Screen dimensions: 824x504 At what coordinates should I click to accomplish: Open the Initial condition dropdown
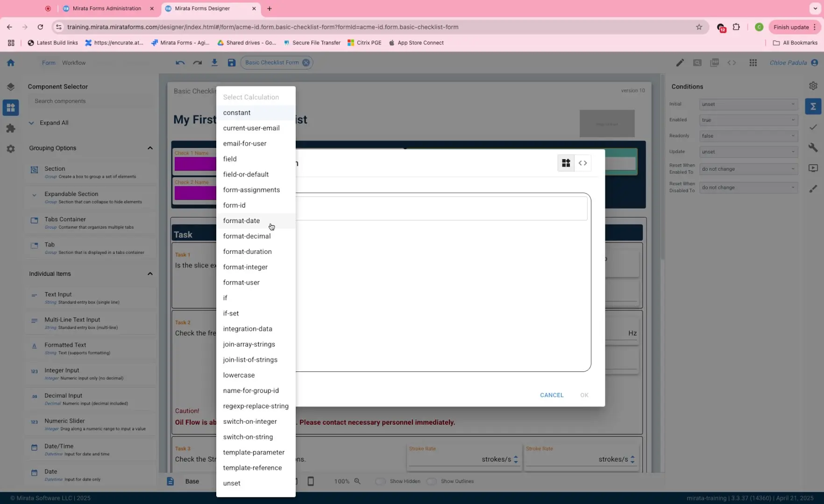pyautogui.click(x=748, y=104)
